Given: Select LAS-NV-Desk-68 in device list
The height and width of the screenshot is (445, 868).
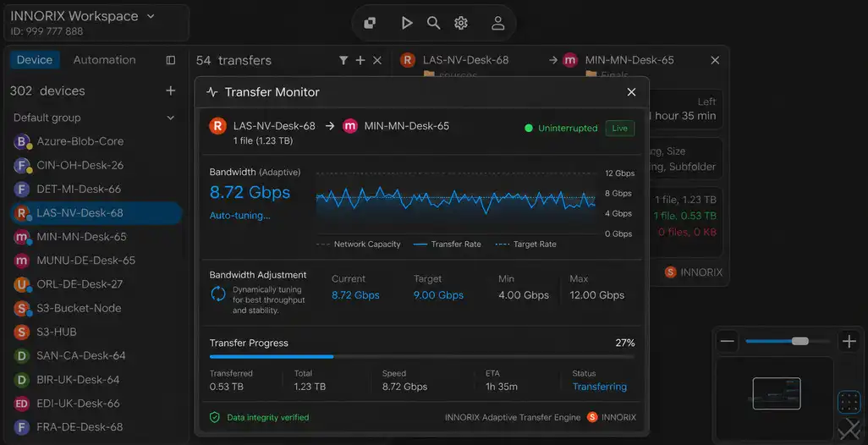Looking at the screenshot, I should click(x=96, y=212).
